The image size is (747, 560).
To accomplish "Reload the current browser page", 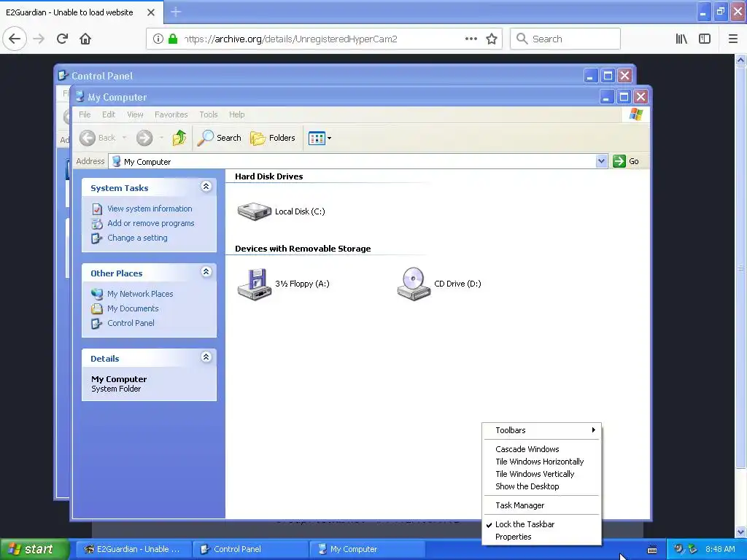I will [x=62, y=39].
